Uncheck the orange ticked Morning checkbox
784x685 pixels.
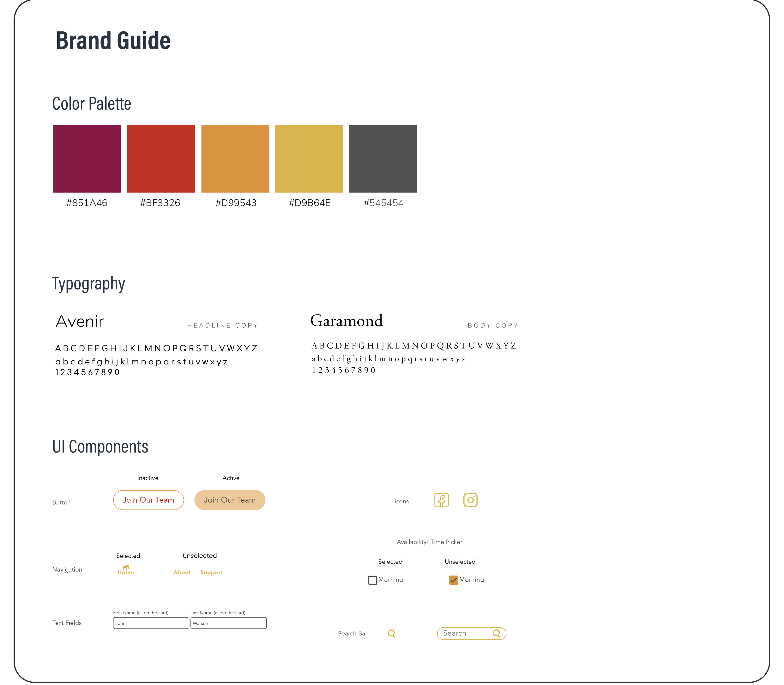453,580
